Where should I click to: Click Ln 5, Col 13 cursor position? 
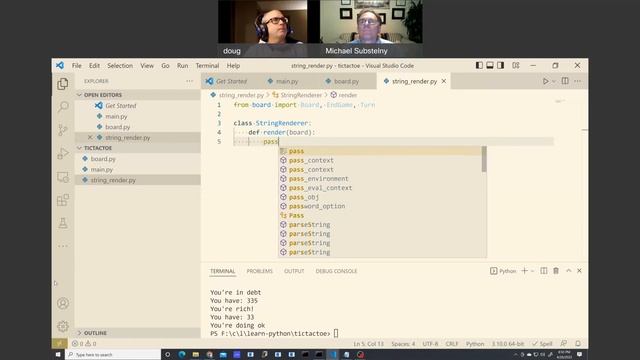click(x=368, y=344)
